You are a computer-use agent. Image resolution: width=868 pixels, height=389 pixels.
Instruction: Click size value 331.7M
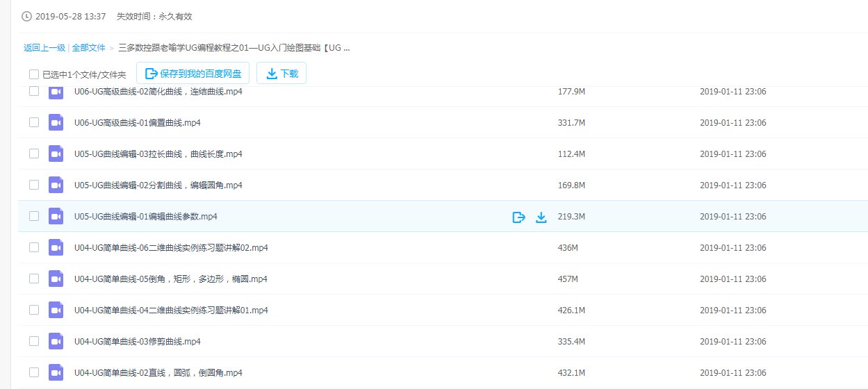(x=572, y=122)
